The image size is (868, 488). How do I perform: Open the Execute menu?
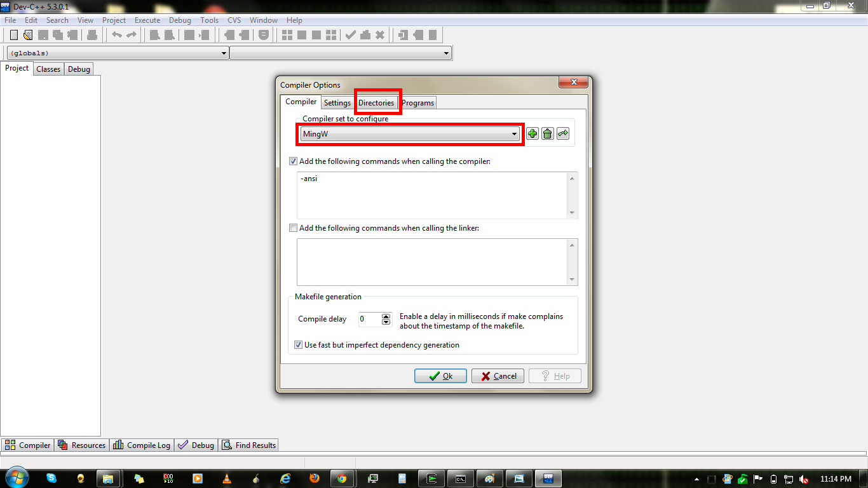pyautogui.click(x=147, y=20)
